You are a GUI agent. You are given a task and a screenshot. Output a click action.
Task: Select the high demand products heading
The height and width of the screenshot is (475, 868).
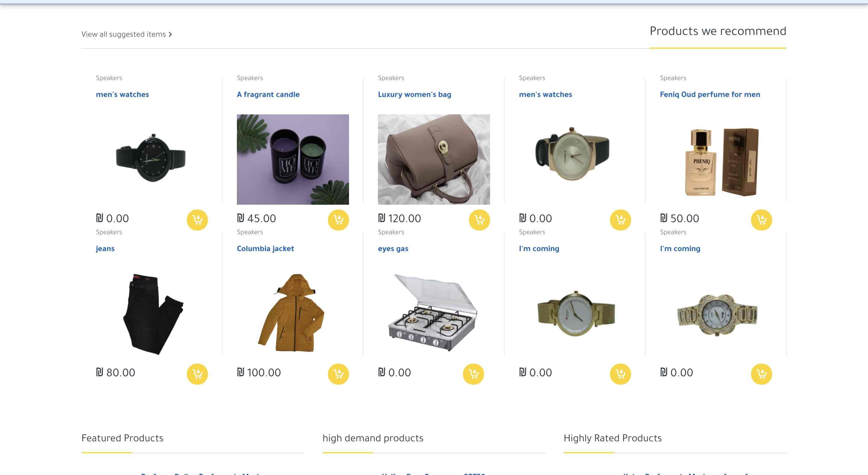click(373, 438)
